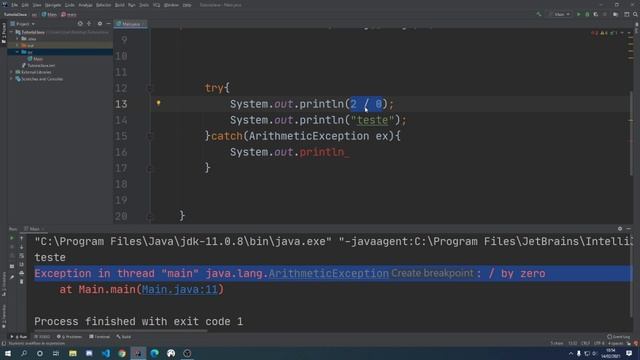This screenshot has width=640, height=360.
Task: Rerun Main in Run tool window
Action: [x=12, y=238]
